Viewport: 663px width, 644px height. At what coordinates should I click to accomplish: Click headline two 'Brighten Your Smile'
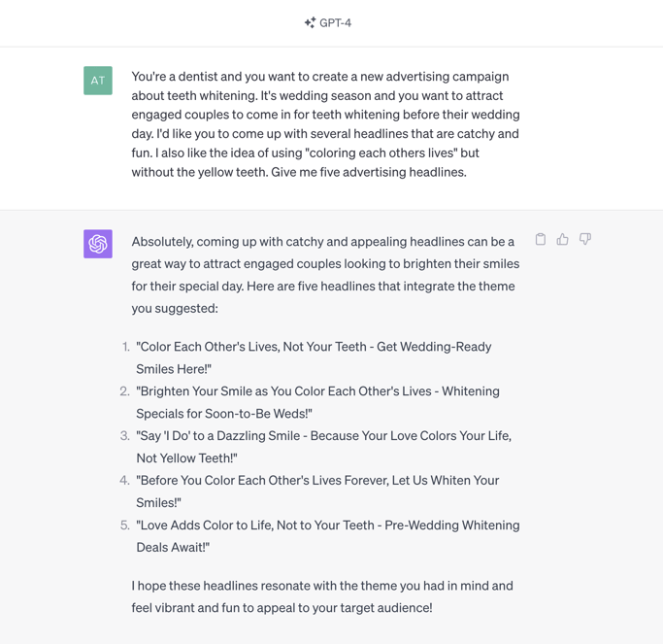coord(318,402)
